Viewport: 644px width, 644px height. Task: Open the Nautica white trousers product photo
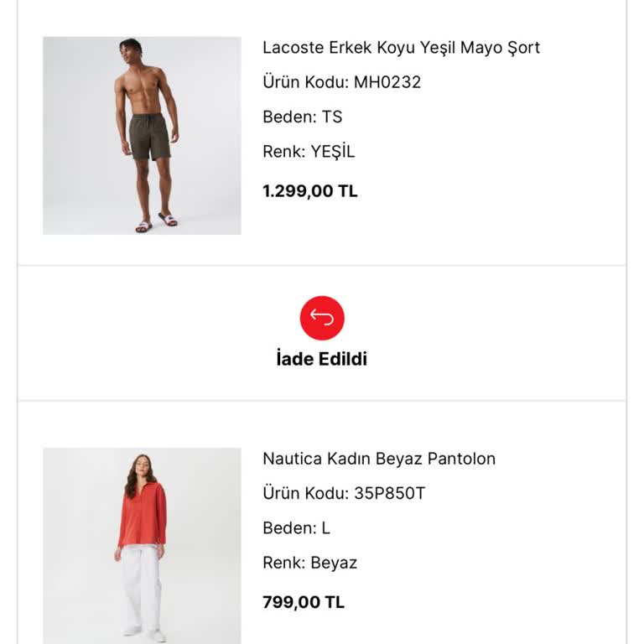pyautogui.click(x=142, y=545)
